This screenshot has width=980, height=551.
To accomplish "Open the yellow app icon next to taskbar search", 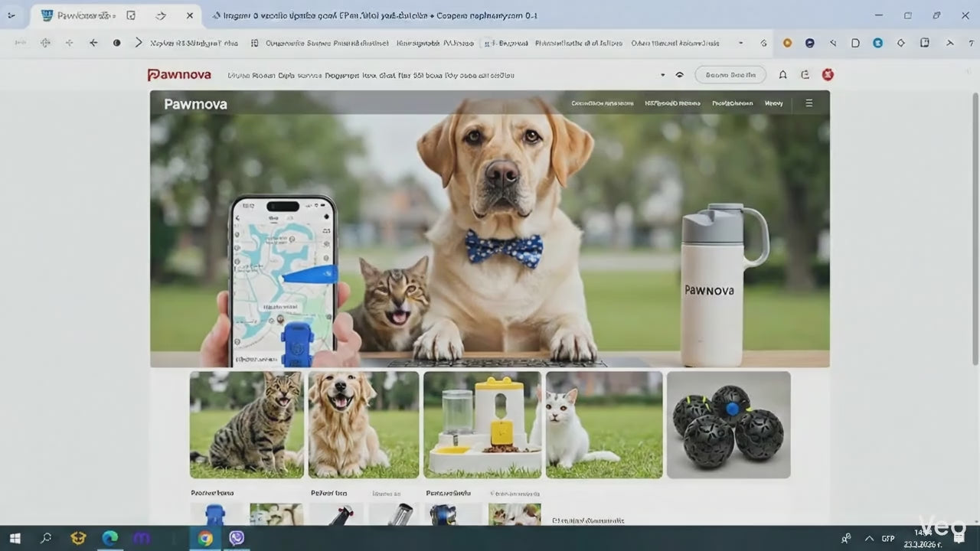I will coord(78,538).
